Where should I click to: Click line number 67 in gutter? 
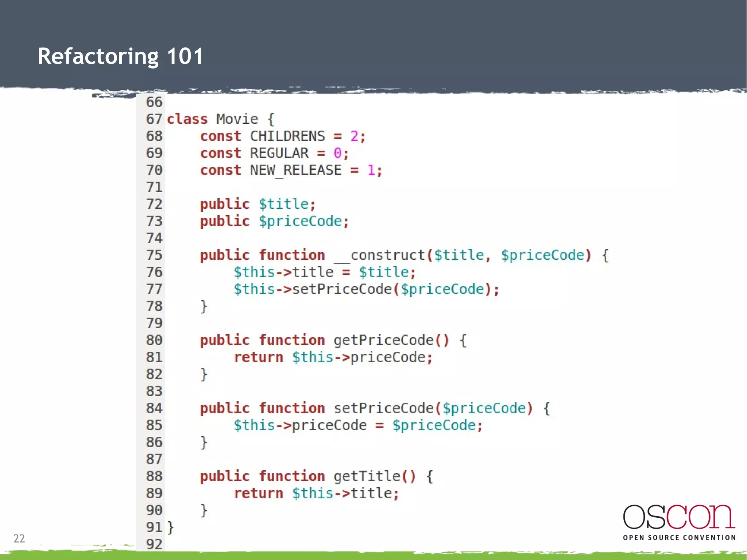(154, 119)
